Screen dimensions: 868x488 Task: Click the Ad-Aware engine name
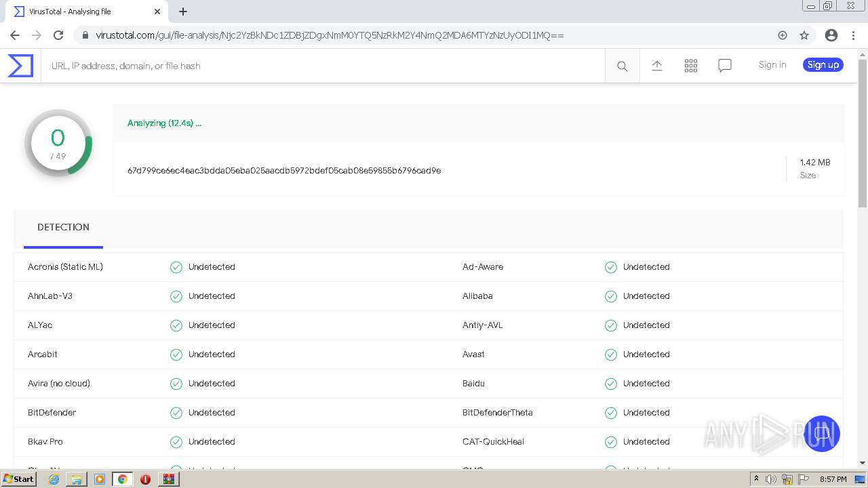point(483,267)
